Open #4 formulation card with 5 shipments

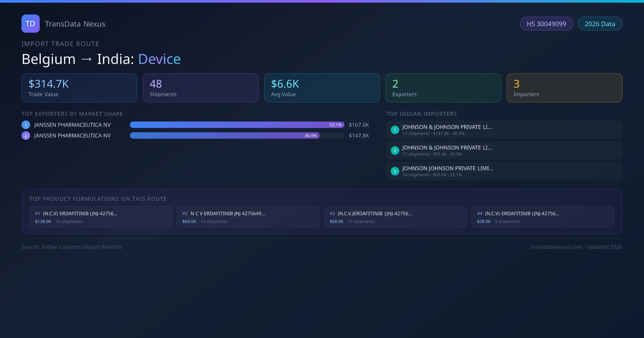coord(543,217)
